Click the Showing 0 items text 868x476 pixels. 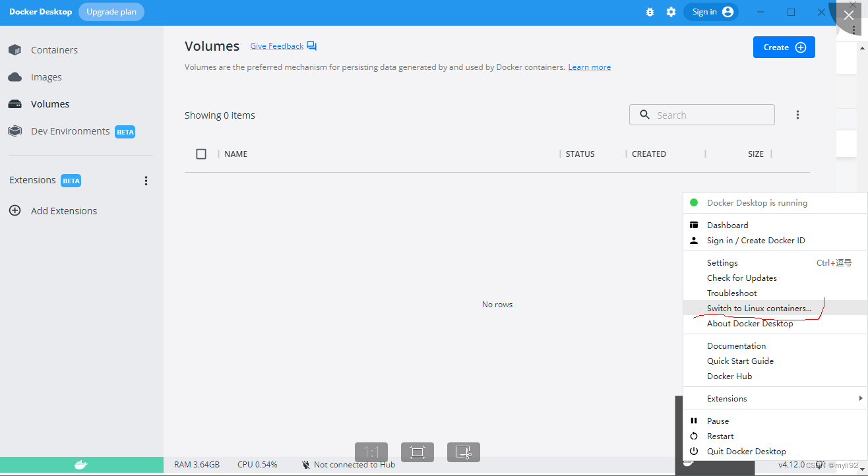[x=220, y=115]
